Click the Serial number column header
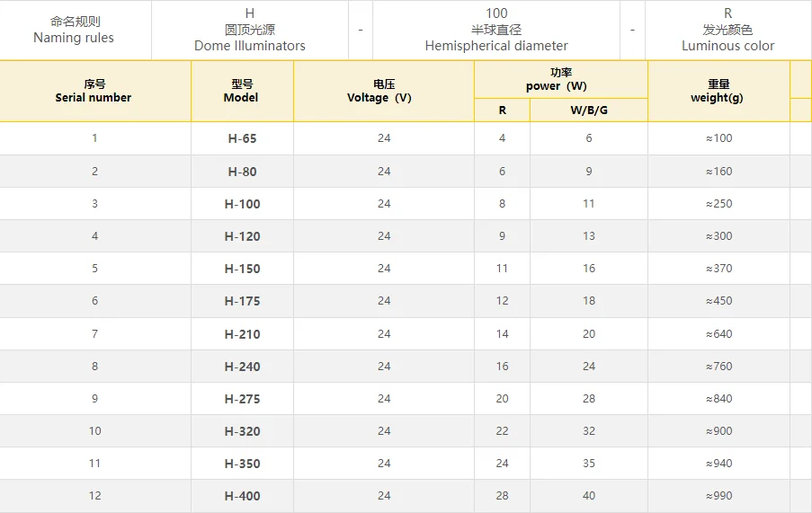 [x=94, y=91]
